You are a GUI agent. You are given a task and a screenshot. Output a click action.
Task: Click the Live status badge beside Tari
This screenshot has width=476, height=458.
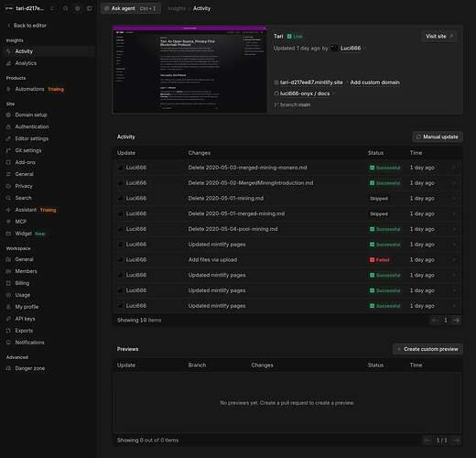pos(295,37)
